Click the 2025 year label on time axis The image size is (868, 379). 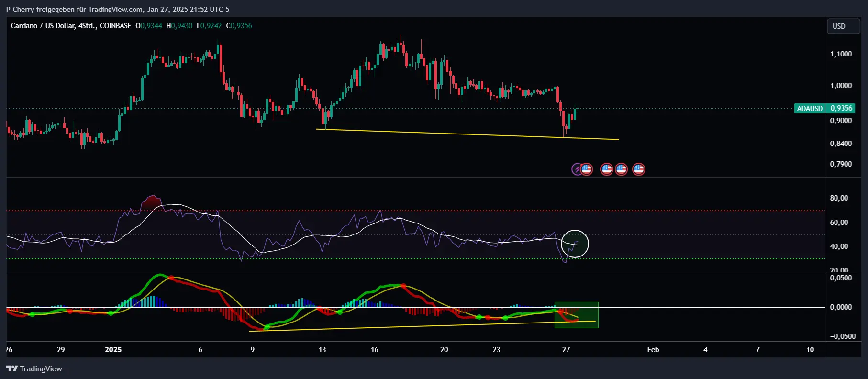point(113,350)
